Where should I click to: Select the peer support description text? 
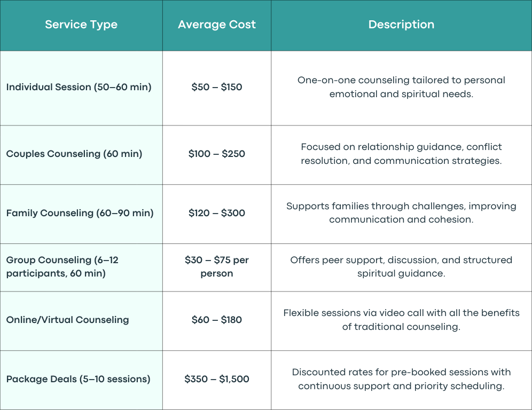pyautogui.click(x=401, y=267)
